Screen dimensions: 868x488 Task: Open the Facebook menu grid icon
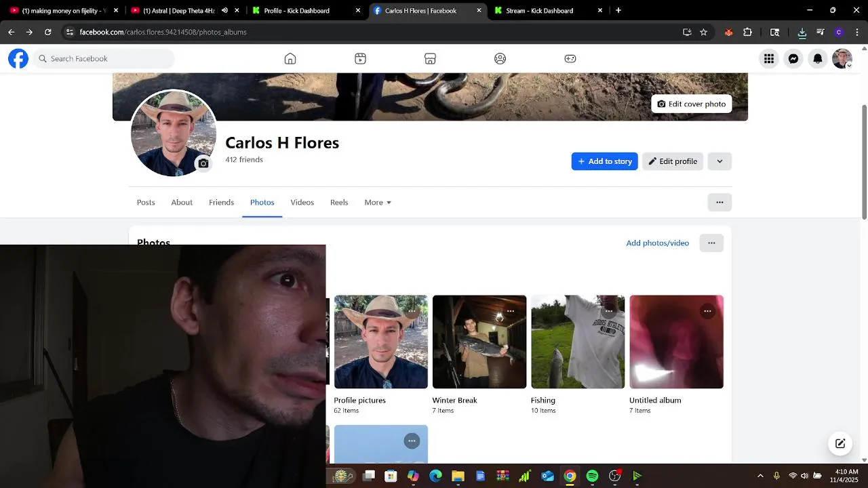[x=768, y=59]
